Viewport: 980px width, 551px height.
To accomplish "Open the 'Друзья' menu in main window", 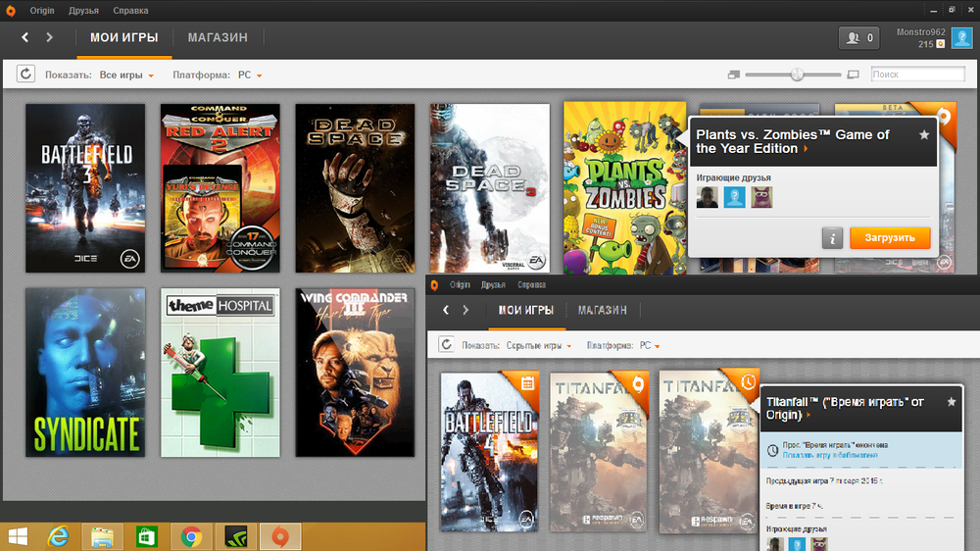I will 83,11.
